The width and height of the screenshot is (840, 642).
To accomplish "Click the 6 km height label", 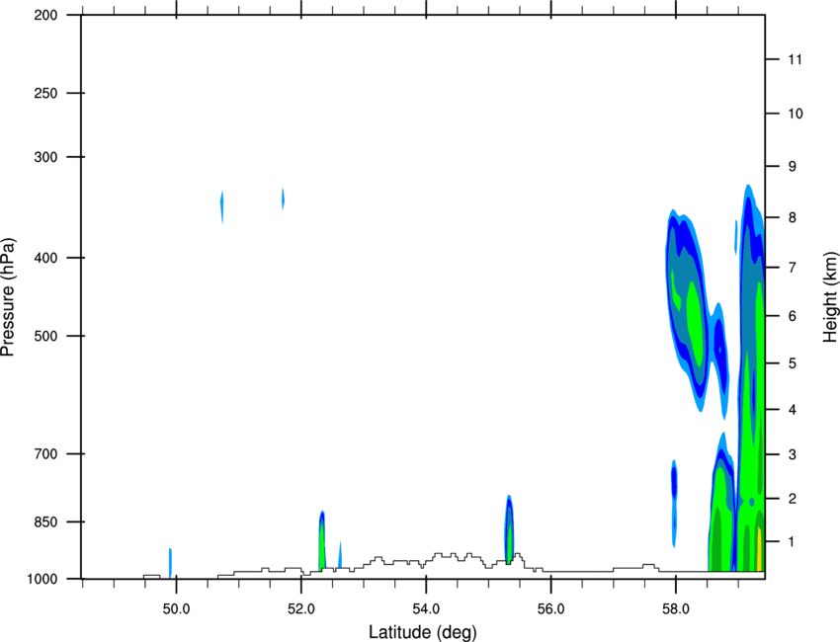I will click(792, 316).
